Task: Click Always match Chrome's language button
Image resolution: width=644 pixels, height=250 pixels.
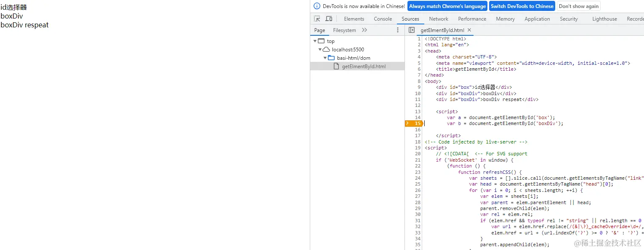Action: click(447, 6)
